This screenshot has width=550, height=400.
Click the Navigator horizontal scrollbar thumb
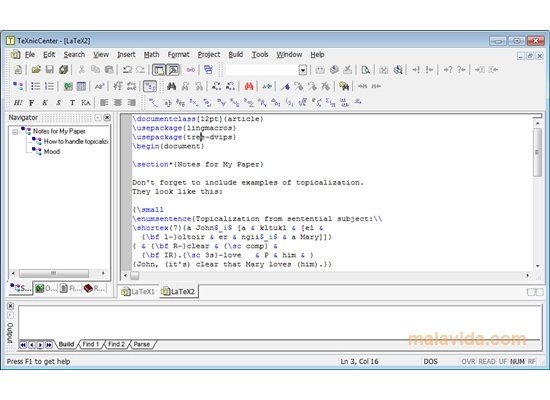click(53, 273)
